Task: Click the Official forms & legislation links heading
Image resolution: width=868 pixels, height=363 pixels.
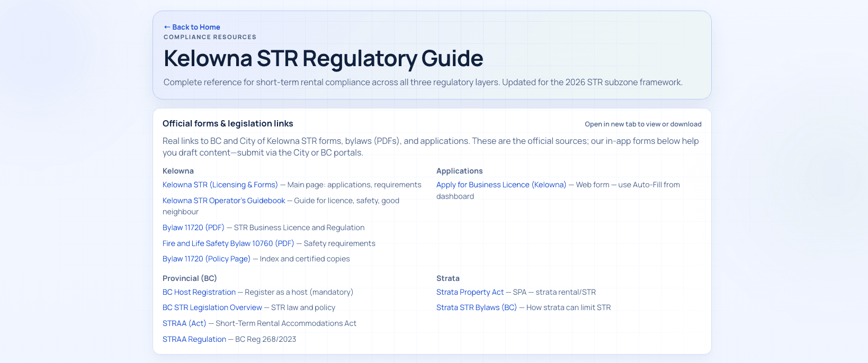Action: pos(228,123)
